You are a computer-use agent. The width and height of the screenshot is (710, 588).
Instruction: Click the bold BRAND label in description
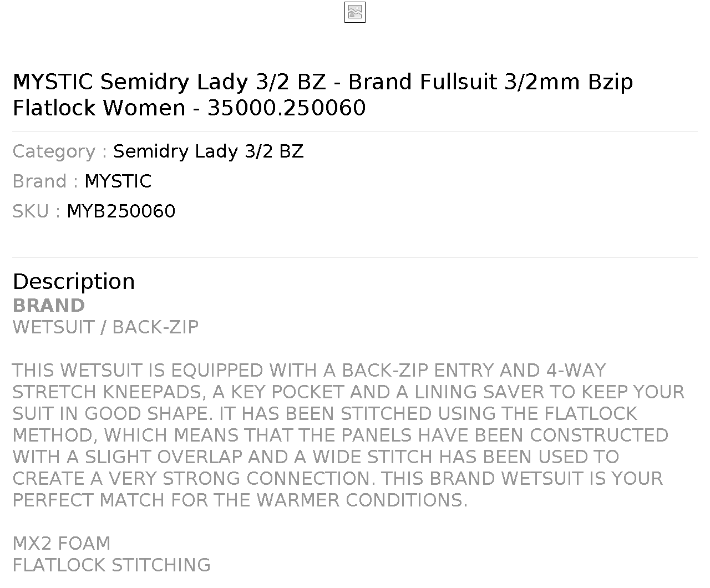tap(49, 306)
